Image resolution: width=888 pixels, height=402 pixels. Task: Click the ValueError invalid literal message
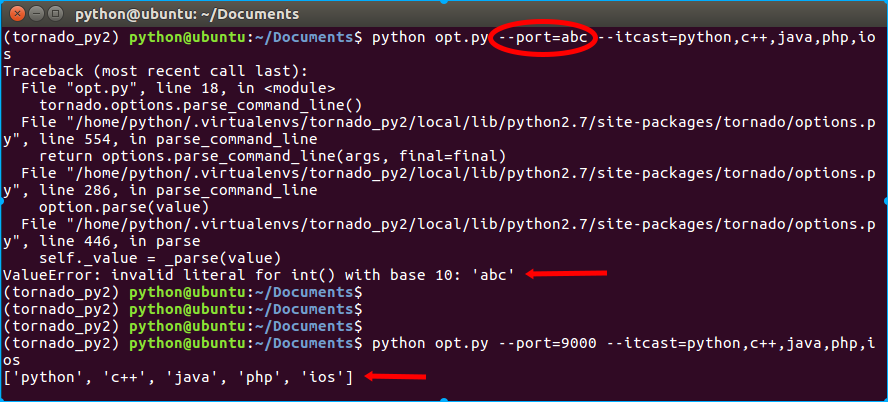[259, 274]
